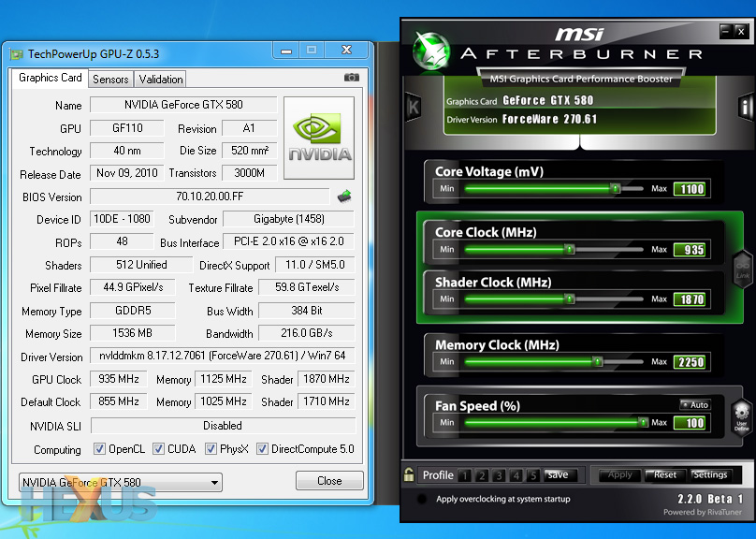Image resolution: width=756 pixels, height=539 pixels.
Task: Click the Core Clock slider handle
Action: (570, 249)
